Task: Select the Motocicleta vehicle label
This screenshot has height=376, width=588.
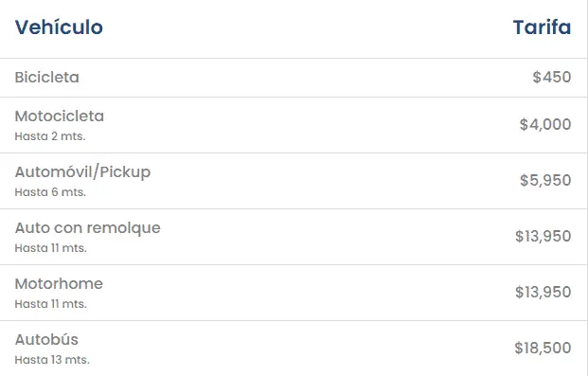Action: [60, 116]
